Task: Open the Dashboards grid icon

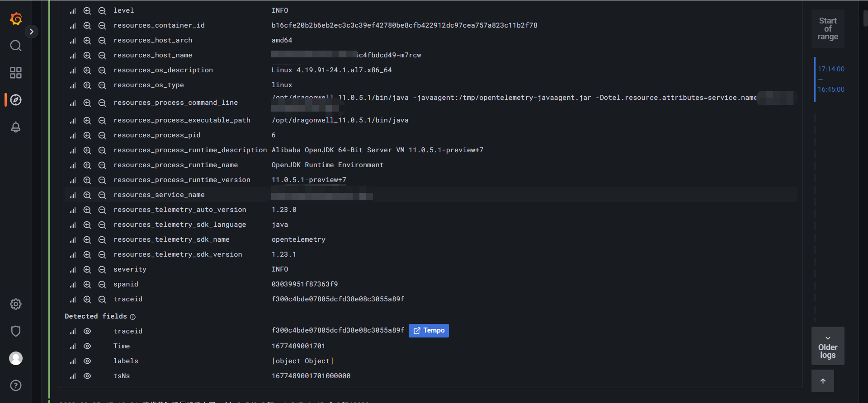Action: tap(16, 73)
